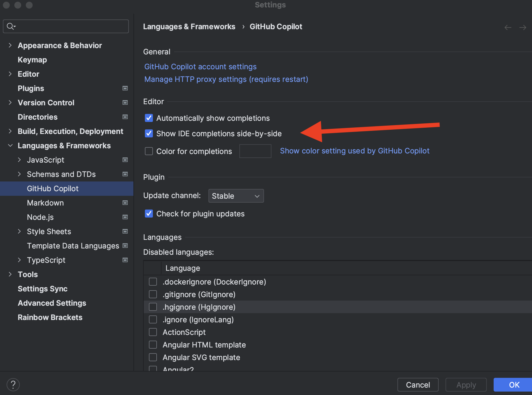Image resolution: width=532 pixels, height=395 pixels.
Task: Click the settings icon next to Node.js
Action: [x=125, y=217]
